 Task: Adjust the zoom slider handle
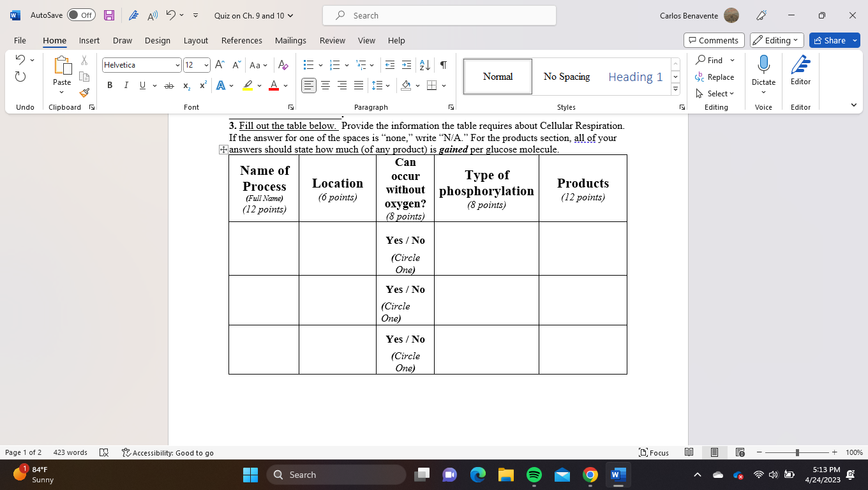pyautogui.click(x=797, y=452)
